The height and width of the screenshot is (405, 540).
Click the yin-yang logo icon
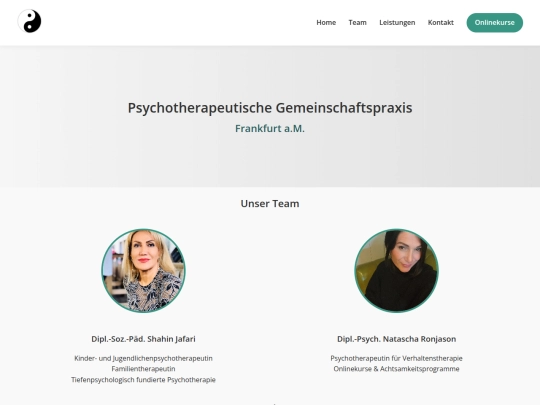[x=29, y=21]
